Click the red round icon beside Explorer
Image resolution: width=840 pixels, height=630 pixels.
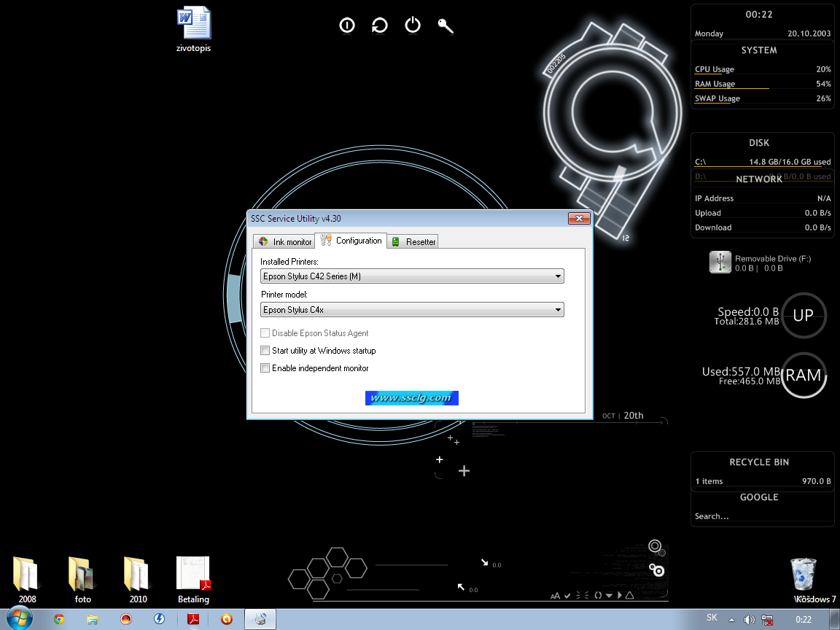pos(126,619)
